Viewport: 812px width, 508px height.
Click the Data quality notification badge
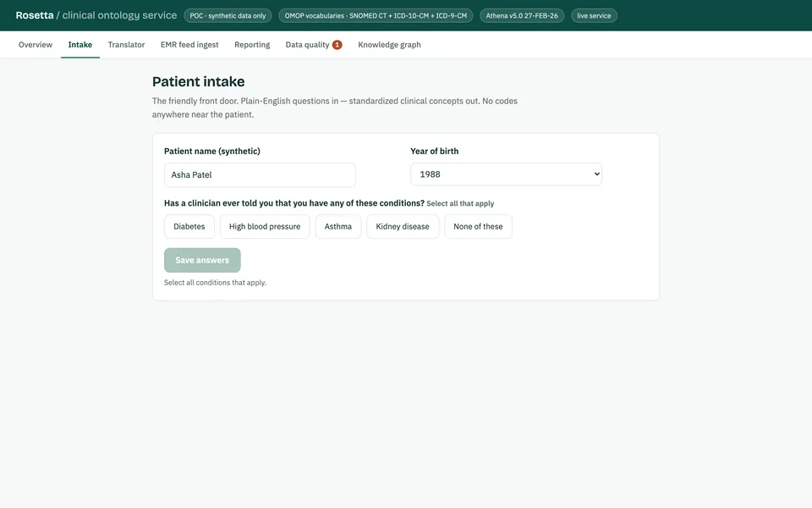tap(337, 45)
